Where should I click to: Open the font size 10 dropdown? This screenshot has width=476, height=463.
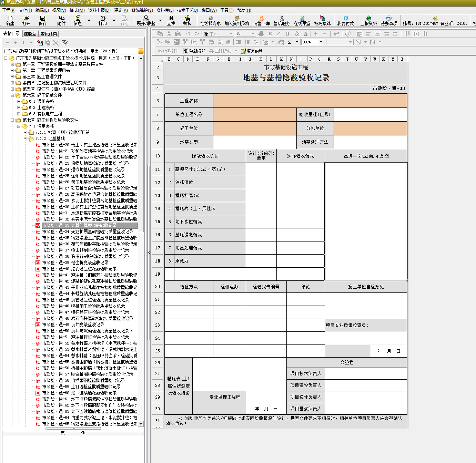[253, 34]
